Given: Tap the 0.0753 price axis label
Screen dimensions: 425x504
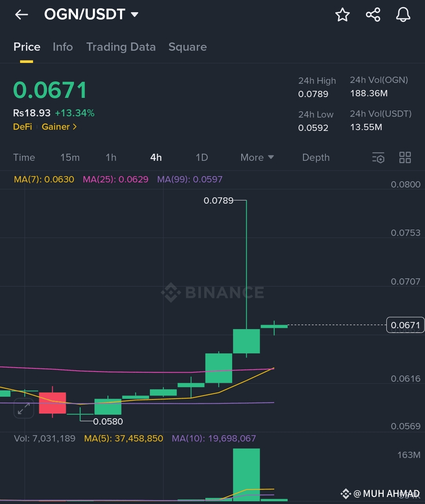Looking at the screenshot, I should point(406,233).
